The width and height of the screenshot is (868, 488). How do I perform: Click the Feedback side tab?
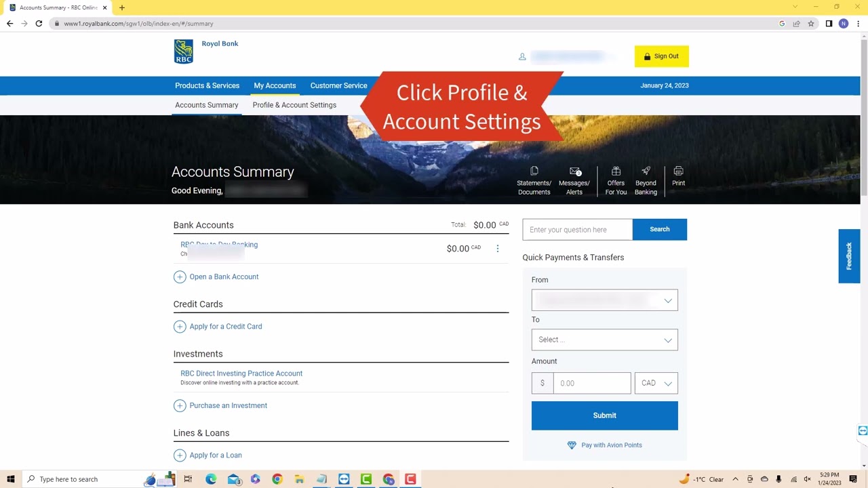pos(849,256)
